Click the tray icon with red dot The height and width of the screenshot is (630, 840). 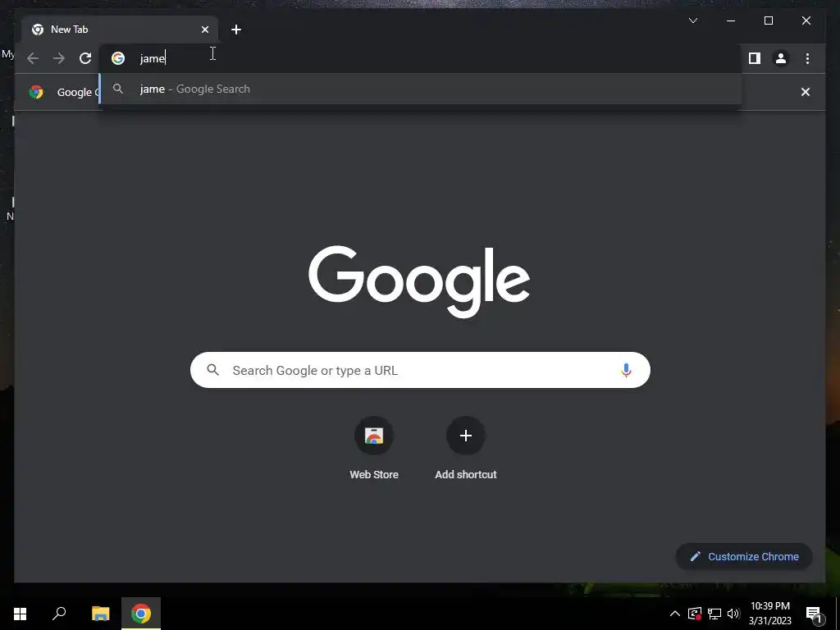click(694, 614)
